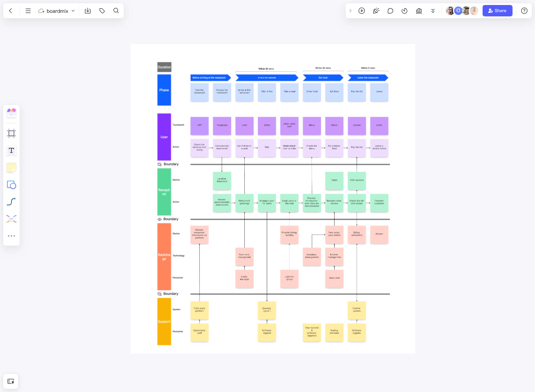535x392 pixels.
Task: Open the boardmix file name dropdown
Action: click(x=57, y=11)
